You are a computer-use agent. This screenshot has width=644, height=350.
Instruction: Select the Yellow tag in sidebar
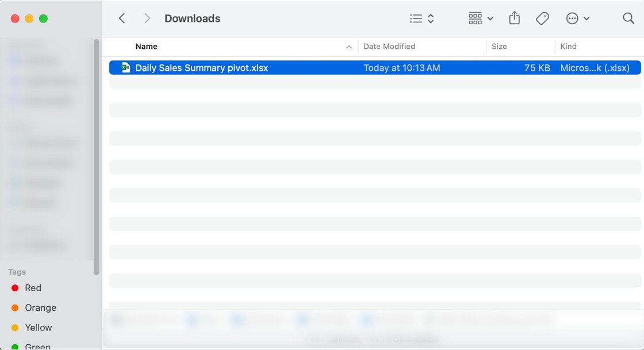32,328
